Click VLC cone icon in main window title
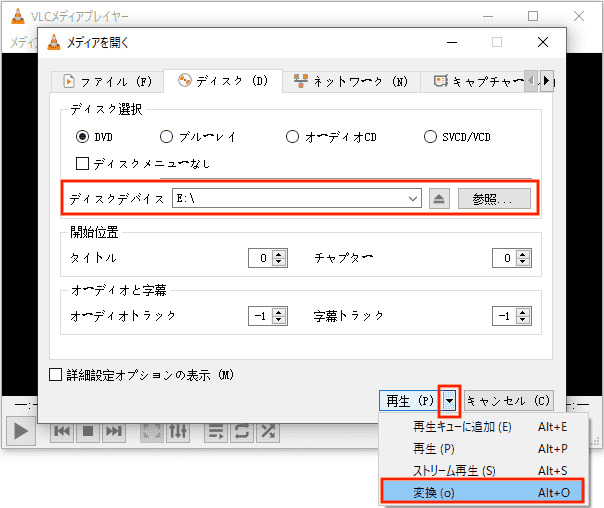Viewport: 604px width, 508px height. tap(18, 16)
